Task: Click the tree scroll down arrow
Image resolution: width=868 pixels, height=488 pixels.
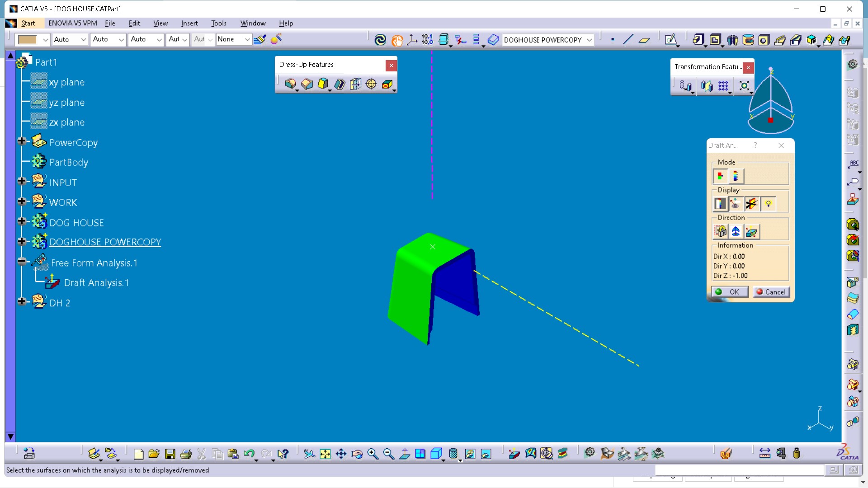Action: coord(10,436)
